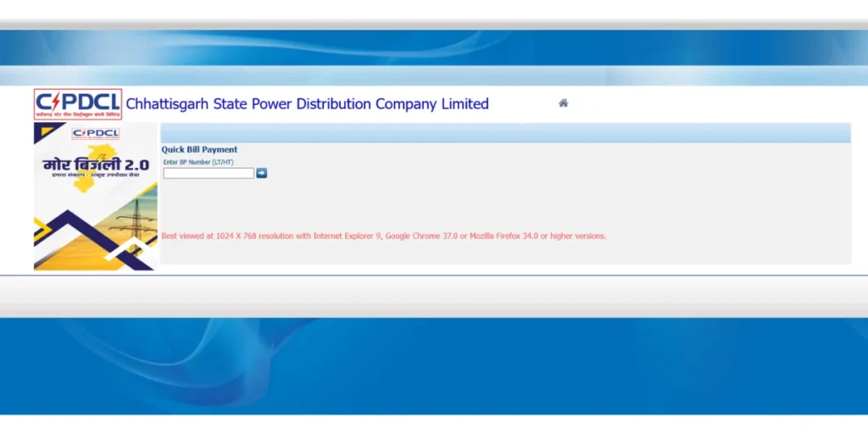The height and width of the screenshot is (434, 868).
Task: Open the CSPDCL logo in the header
Action: click(x=78, y=104)
